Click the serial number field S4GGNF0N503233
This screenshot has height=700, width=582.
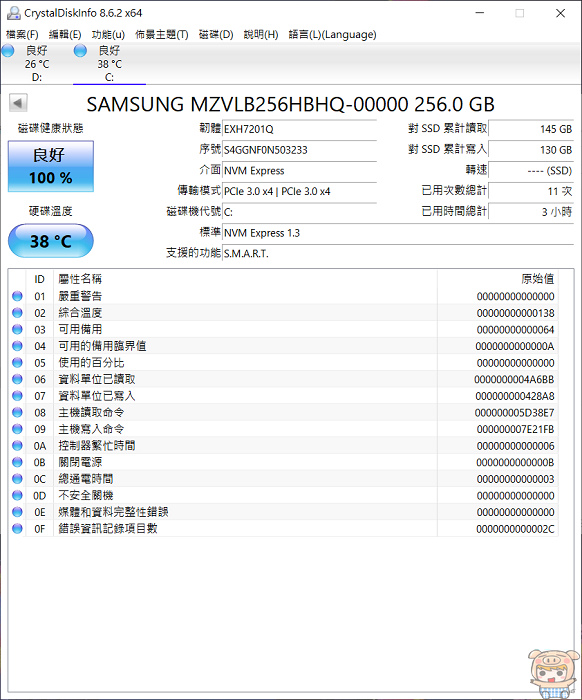299,150
